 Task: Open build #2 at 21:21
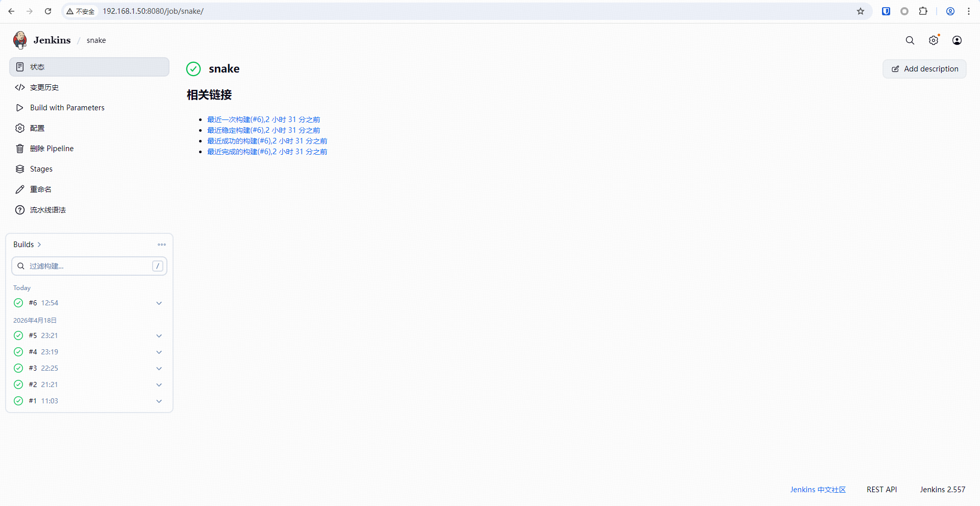pyautogui.click(x=43, y=384)
